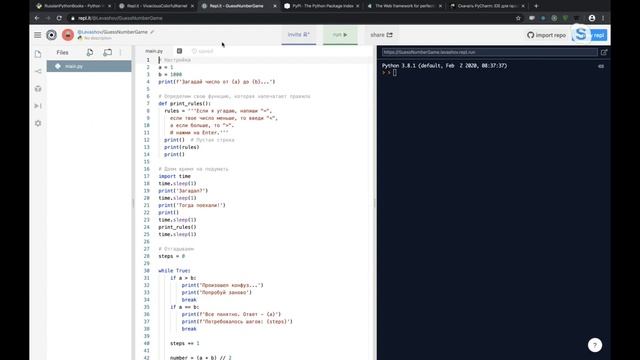Image resolution: width=640 pixels, height=360 pixels.
Task: Click repl title @Levashov/GuessNumberGame
Action: pyautogui.click(x=112, y=32)
